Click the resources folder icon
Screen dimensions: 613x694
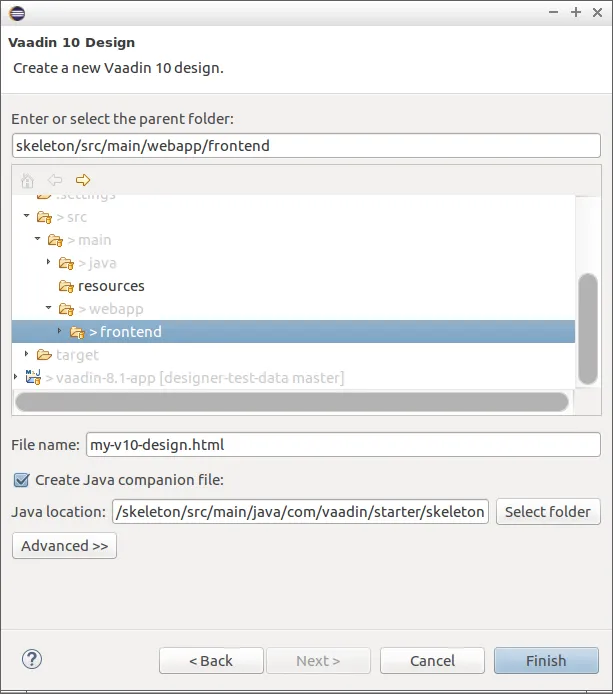coord(66,286)
